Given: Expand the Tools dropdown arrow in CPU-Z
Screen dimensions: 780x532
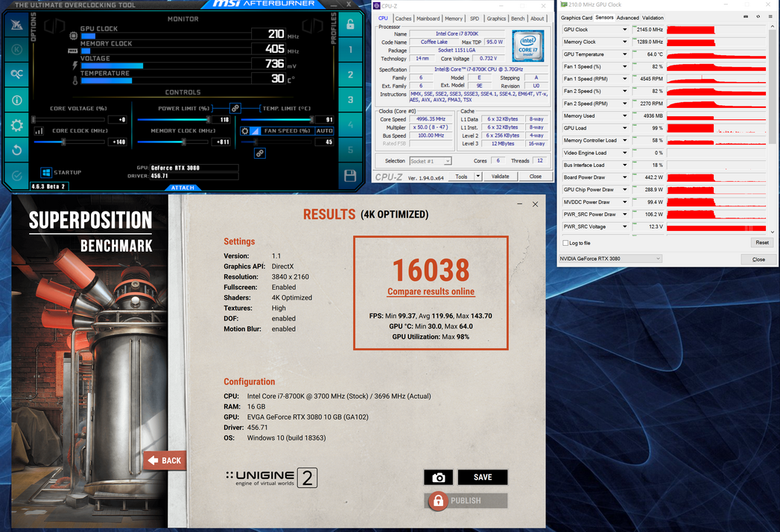Looking at the screenshot, I should pos(478,177).
